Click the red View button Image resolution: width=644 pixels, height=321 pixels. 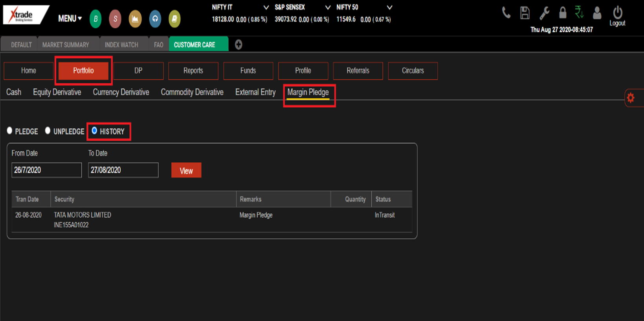tap(186, 170)
